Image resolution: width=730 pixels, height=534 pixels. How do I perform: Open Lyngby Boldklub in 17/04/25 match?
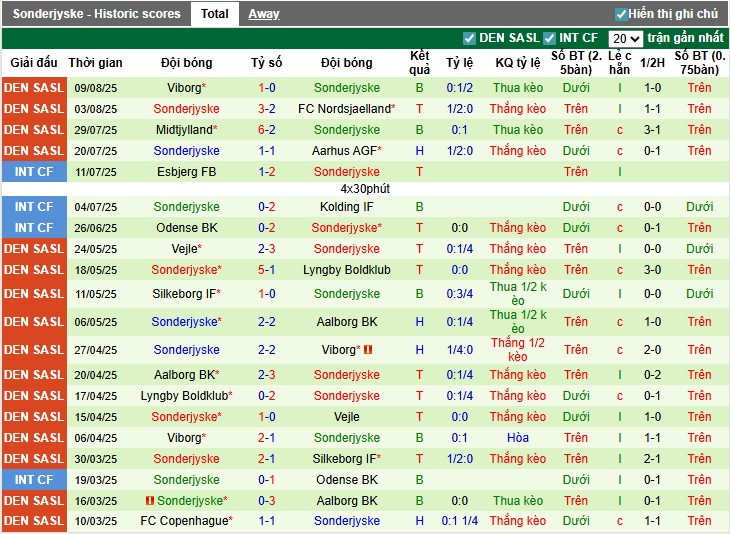[186, 396]
